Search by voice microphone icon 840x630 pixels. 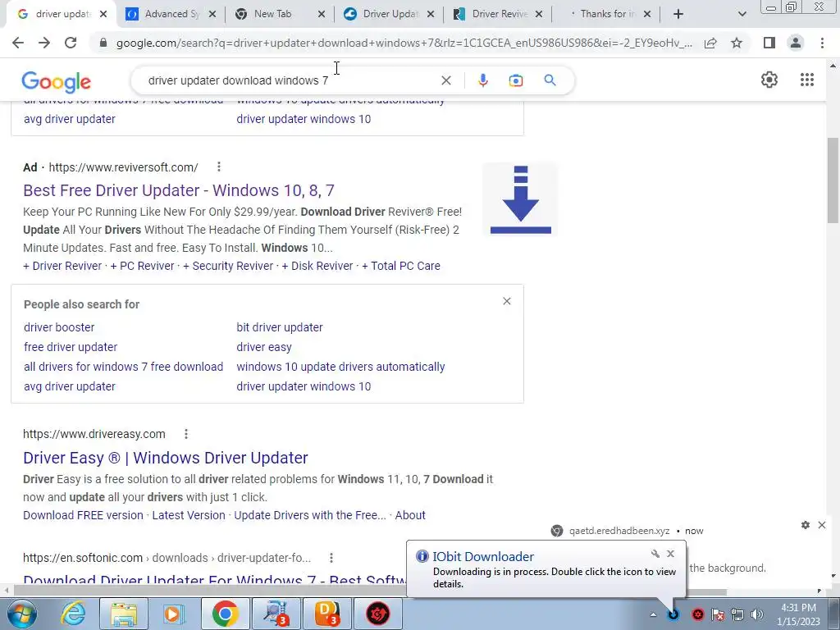[482, 80]
